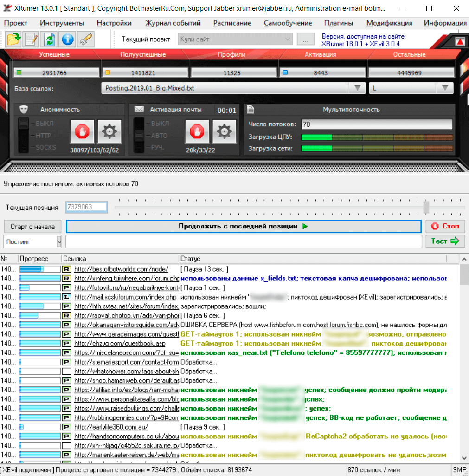Screen dimensions: 469x476
Task: Click the browse project ellipsis button
Action: [305, 39]
